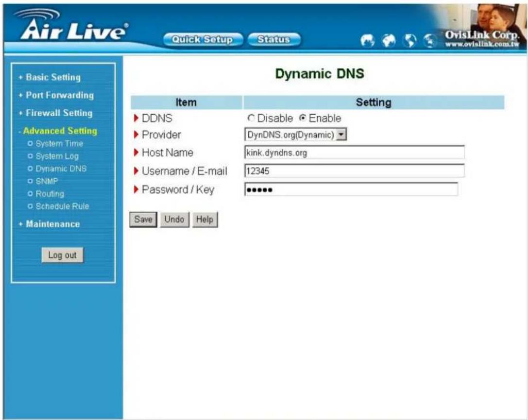The image size is (528, 420).
Task: Click the Log out button
Action: click(x=62, y=255)
